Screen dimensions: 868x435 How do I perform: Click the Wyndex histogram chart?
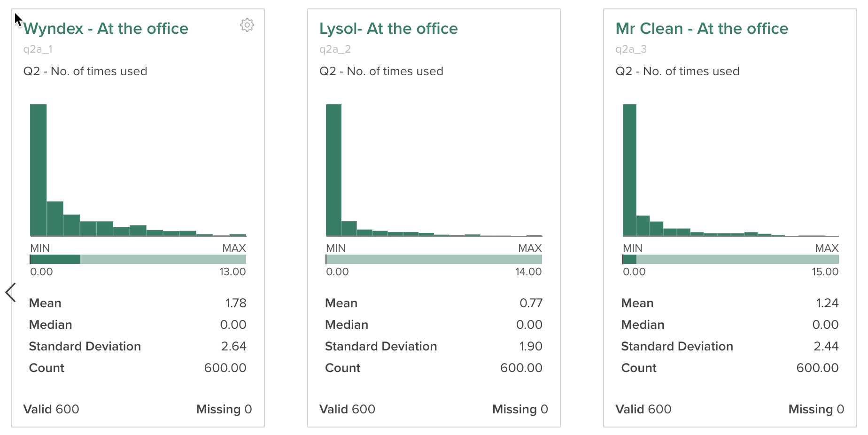pyautogui.click(x=138, y=170)
